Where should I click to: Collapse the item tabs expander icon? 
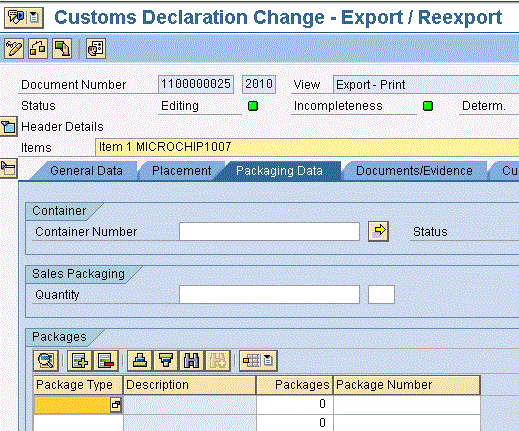coord(8,168)
